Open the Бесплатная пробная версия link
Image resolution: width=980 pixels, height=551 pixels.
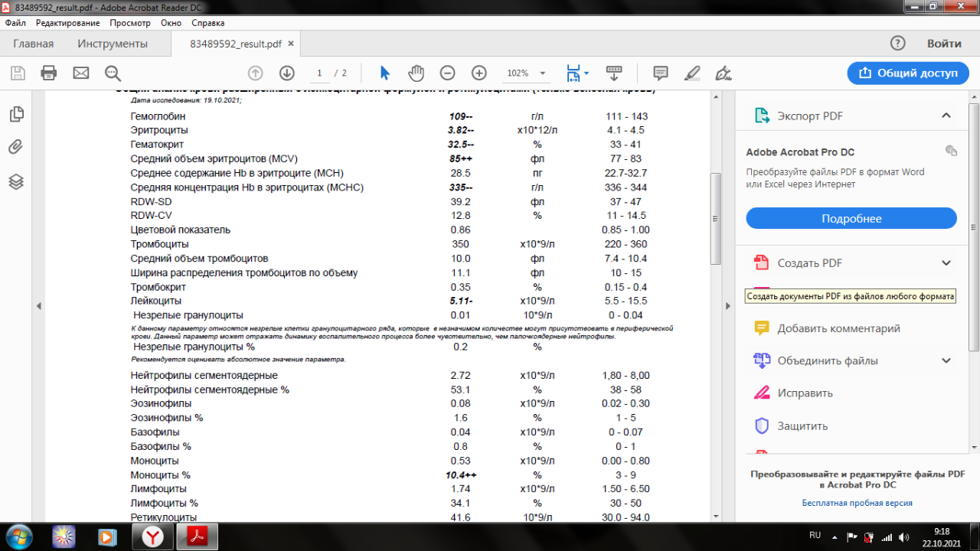point(857,503)
